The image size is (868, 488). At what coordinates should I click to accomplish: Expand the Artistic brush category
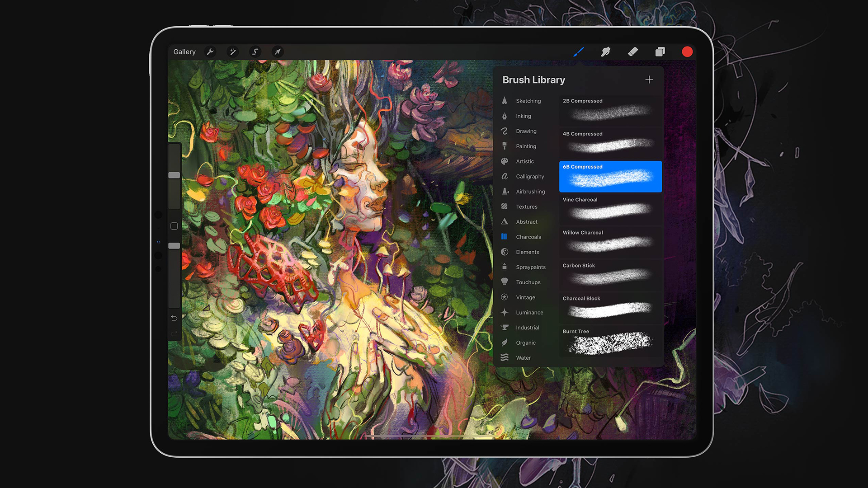point(524,161)
